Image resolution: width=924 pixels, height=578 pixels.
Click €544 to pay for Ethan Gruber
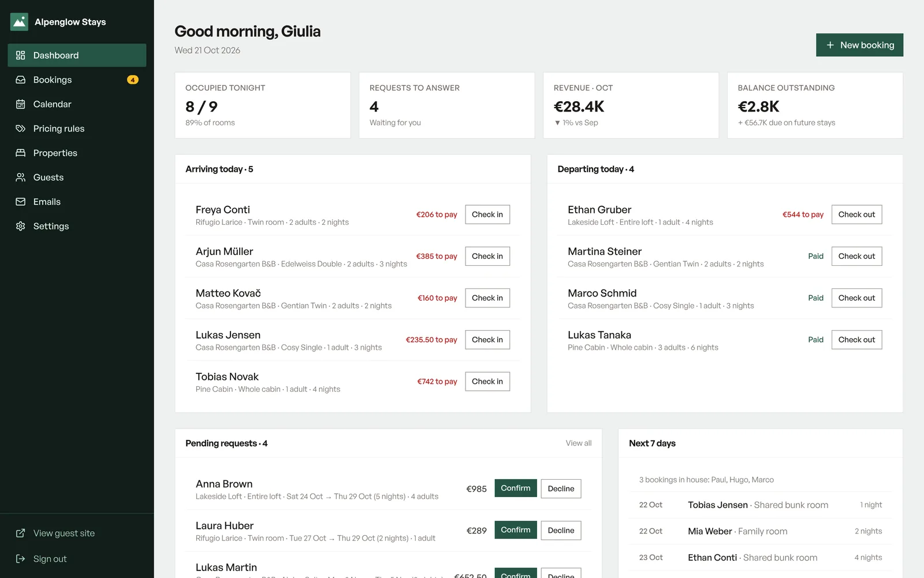(x=803, y=214)
